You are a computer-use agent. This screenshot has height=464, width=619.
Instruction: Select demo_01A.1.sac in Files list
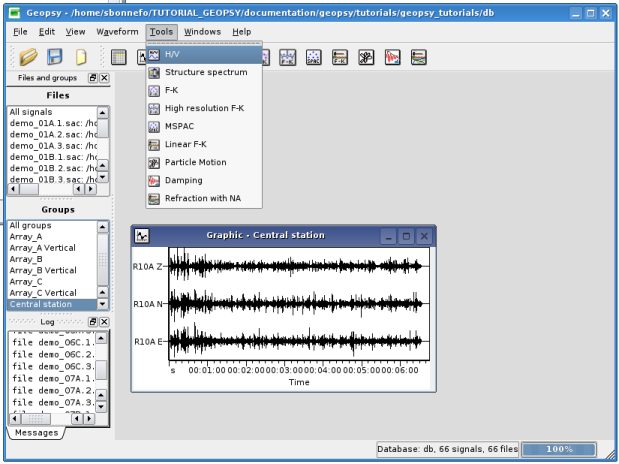pyautogui.click(x=53, y=123)
